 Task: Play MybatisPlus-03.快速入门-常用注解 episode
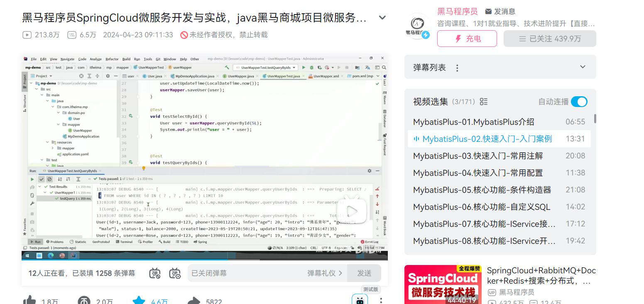[x=499, y=156]
